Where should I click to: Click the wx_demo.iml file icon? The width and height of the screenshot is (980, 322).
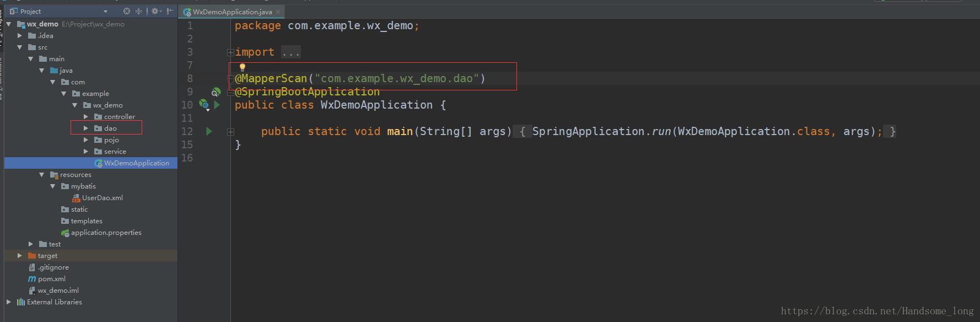tap(32, 291)
